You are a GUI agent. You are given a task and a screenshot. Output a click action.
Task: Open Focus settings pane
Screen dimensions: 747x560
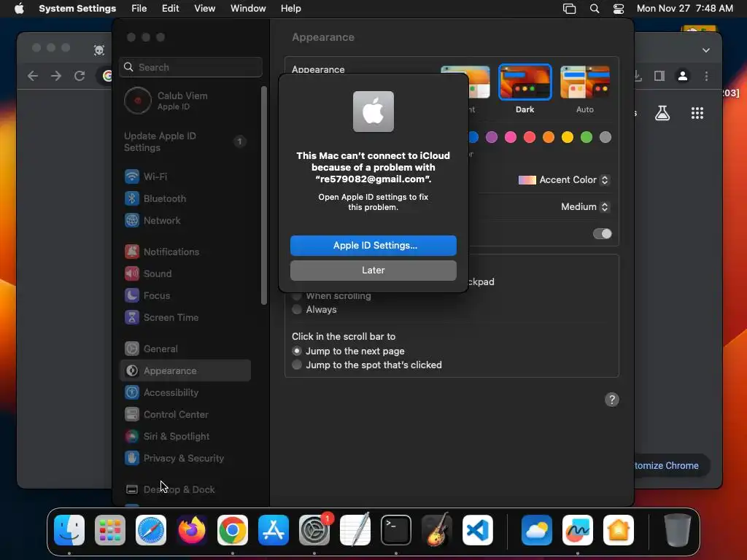pos(185,296)
